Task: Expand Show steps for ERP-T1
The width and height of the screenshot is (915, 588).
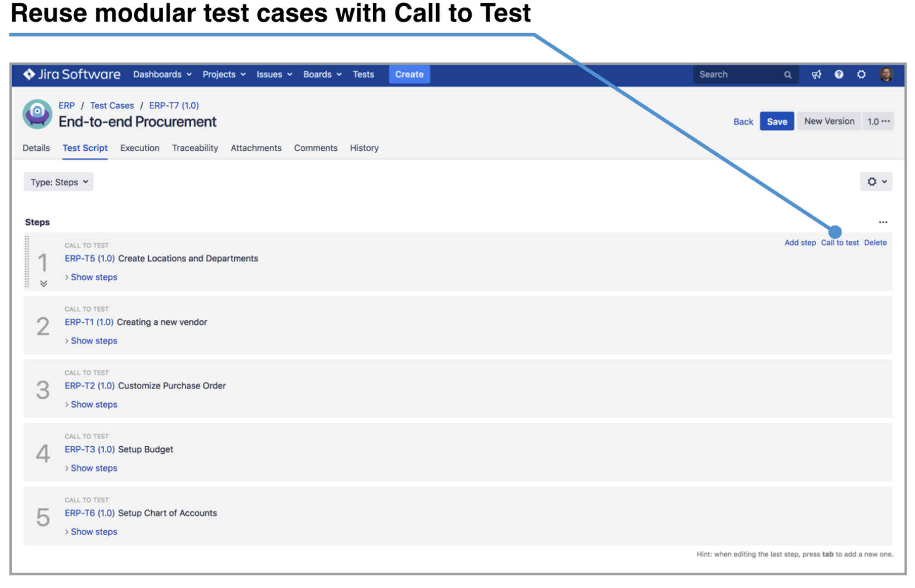Action: coord(93,341)
